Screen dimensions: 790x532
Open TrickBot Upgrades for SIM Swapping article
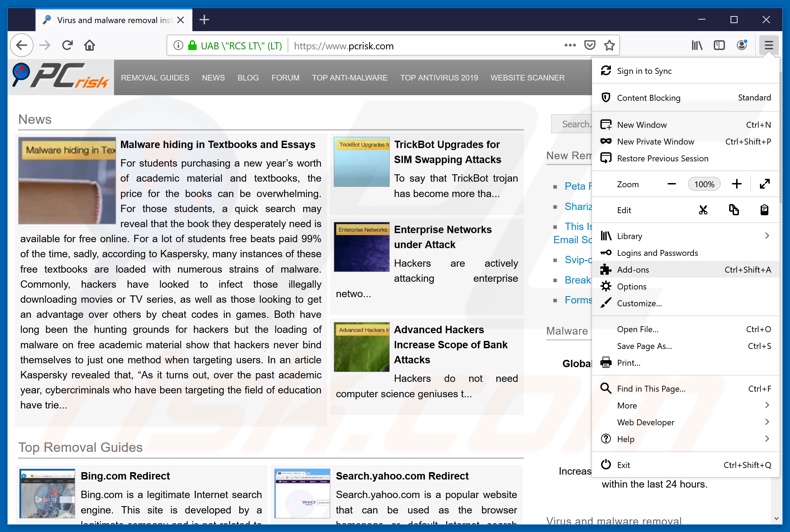(447, 152)
